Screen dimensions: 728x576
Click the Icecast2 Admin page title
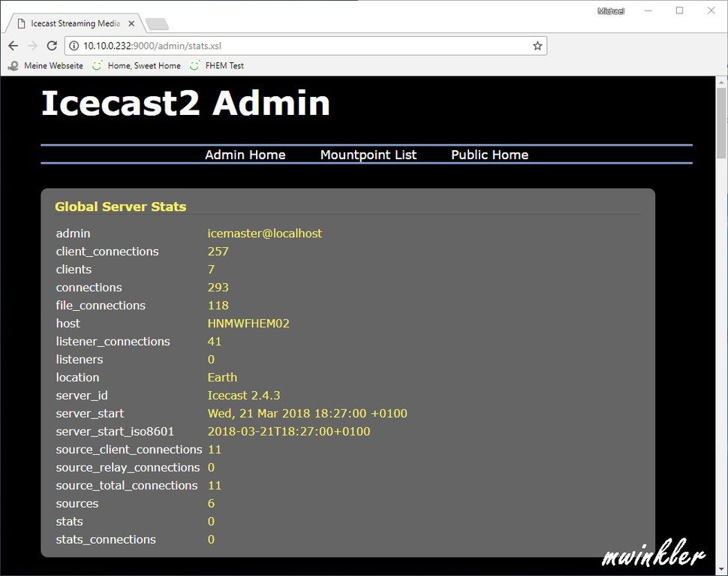click(185, 103)
